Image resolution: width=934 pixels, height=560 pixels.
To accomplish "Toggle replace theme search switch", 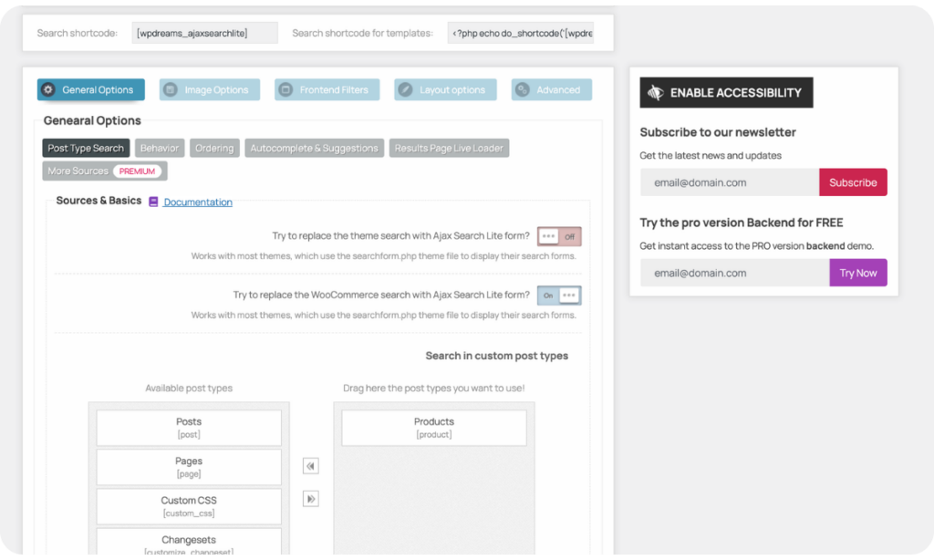I will [559, 236].
